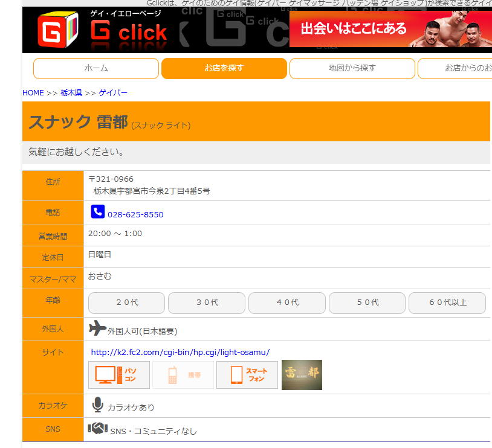
Task: Click the handshake SNS icon
Action: click(97, 428)
